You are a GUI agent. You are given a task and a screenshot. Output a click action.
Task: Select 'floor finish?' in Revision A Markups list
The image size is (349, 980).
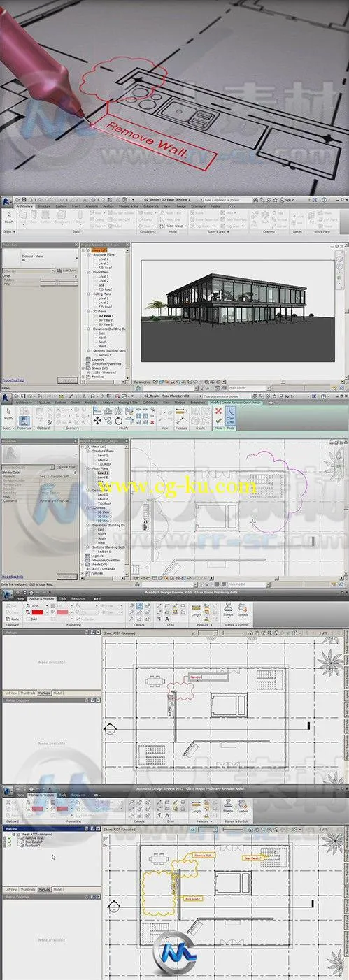32,845
